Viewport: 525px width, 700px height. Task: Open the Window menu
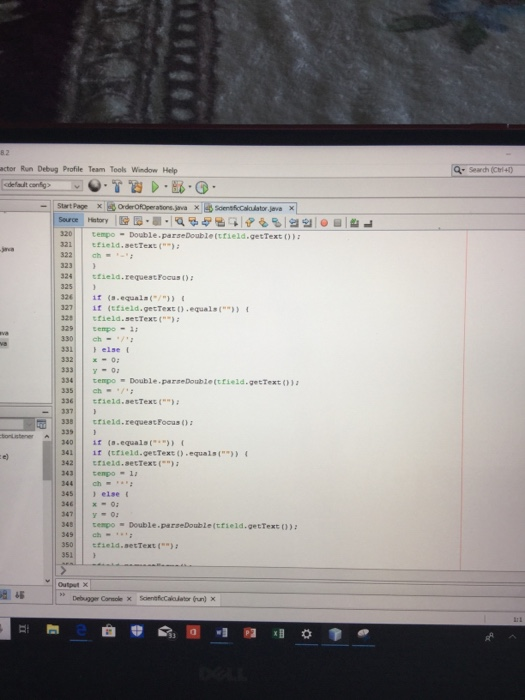coord(144,170)
